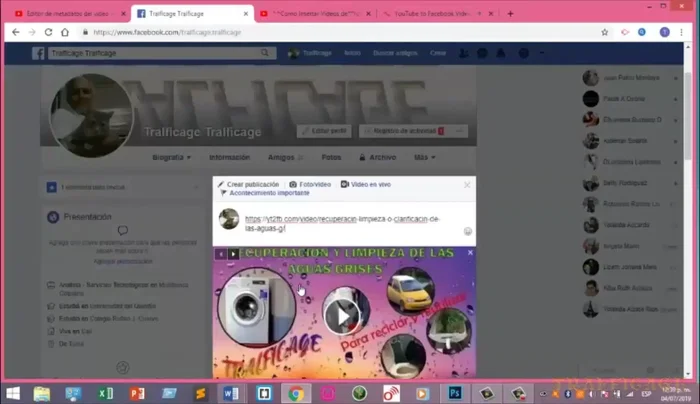Open the Archivo profile tab

click(379, 157)
